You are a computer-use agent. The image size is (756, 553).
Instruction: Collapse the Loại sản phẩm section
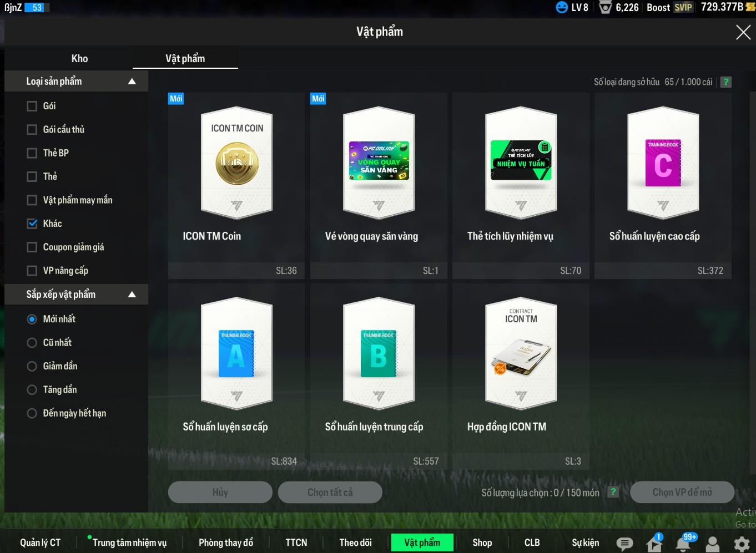click(x=132, y=82)
